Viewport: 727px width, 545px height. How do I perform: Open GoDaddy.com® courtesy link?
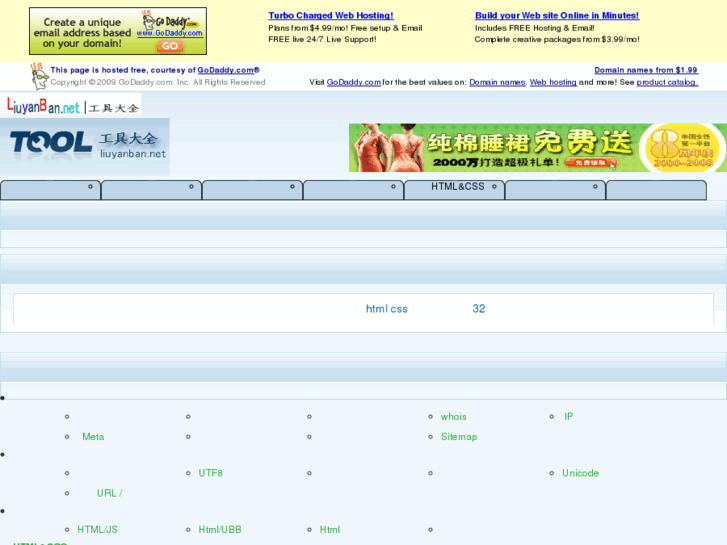coord(229,70)
